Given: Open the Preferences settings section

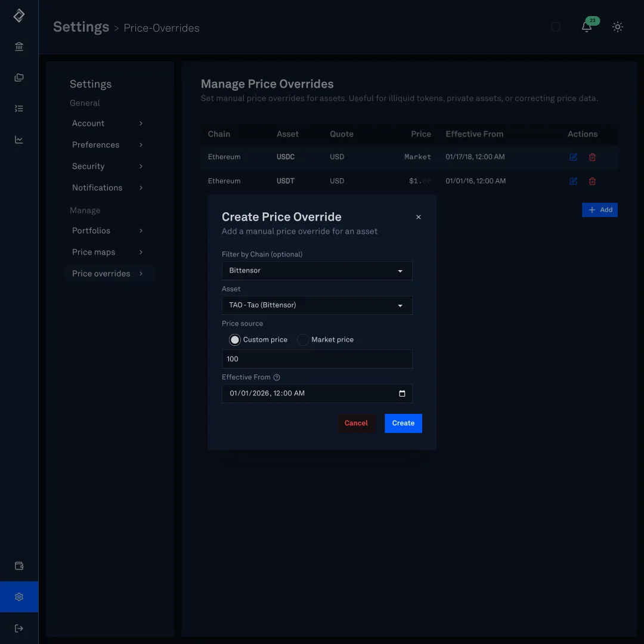Looking at the screenshot, I should (x=95, y=144).
